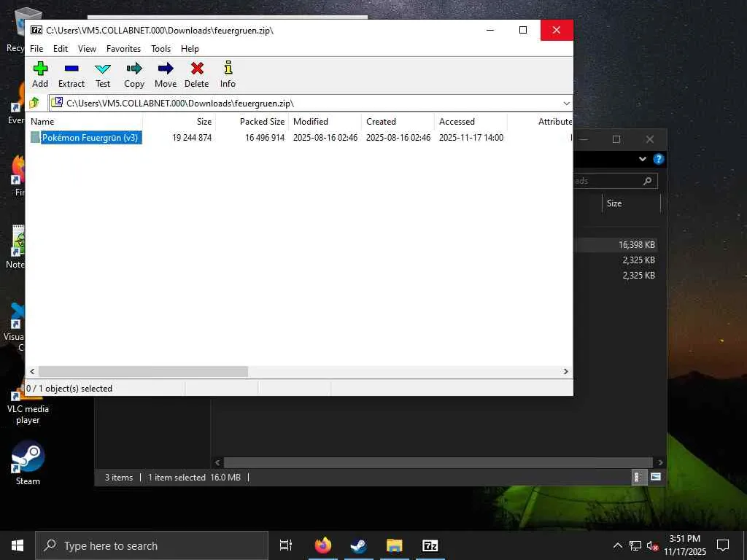Choose the Move toolbar icon

coord(166,75)
